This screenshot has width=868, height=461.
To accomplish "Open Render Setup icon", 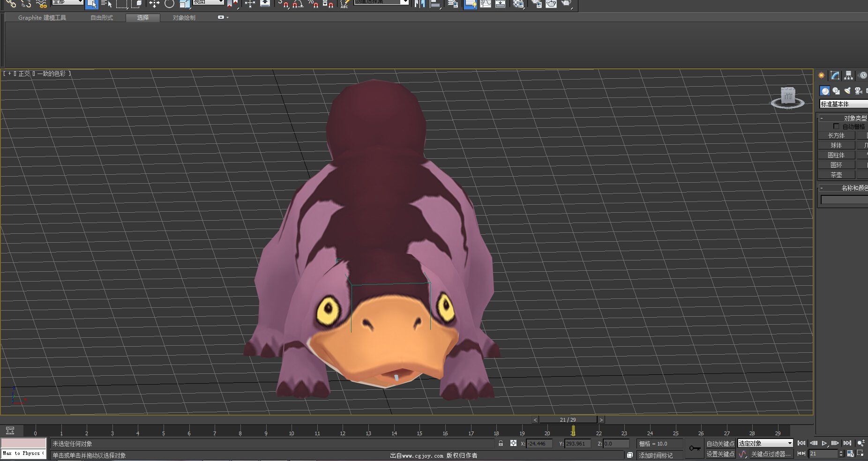I will [536, 4].
